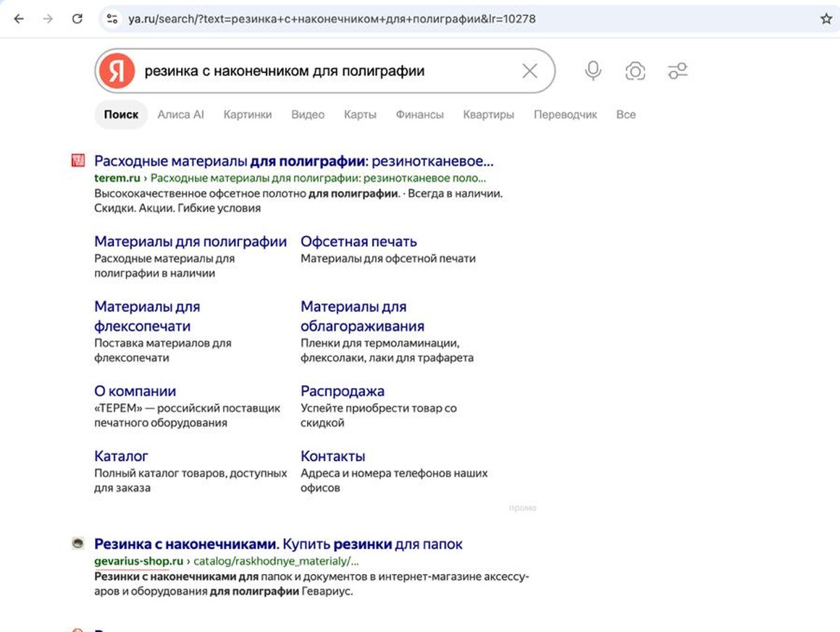Open sitelink Офсетная печать
This screenshot has height=632, width=840.
click(358, 242)
